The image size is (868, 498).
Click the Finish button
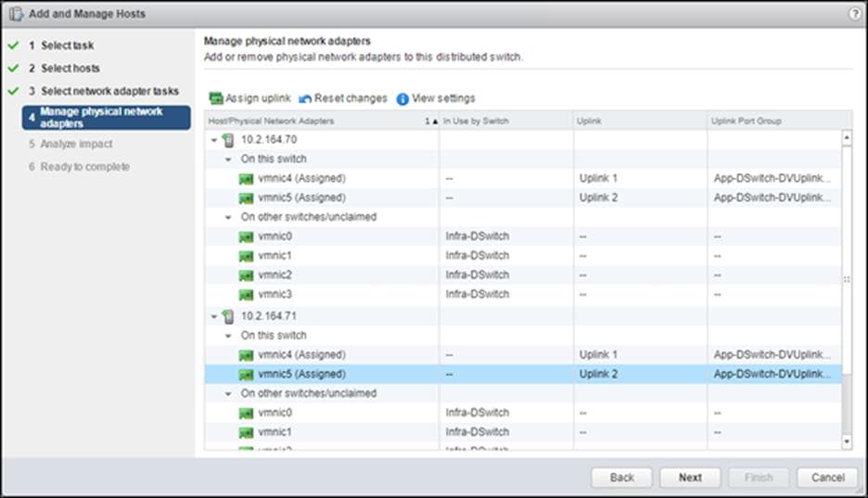coord(759,478)
